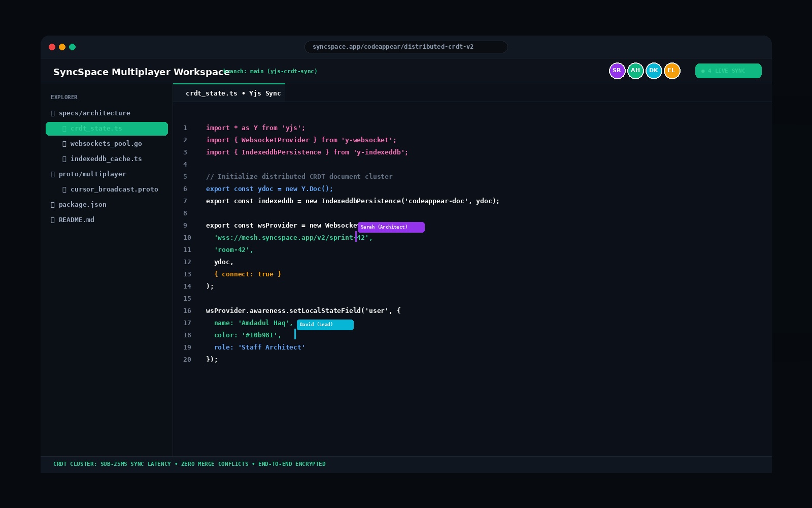Click the Initialize distributed CRDT comment
This screenshot has width=812, height=508.
(299, 176)
